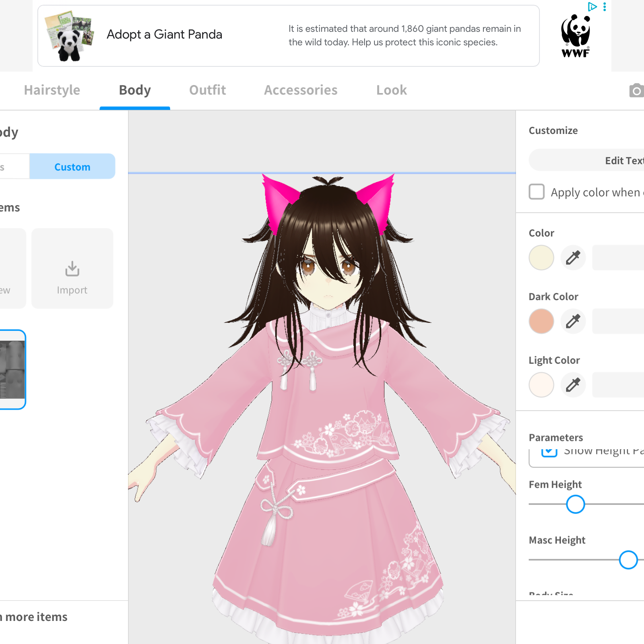Open the cream Color swatch
Viewport: 644px width, 644px height.
[541, 258]
